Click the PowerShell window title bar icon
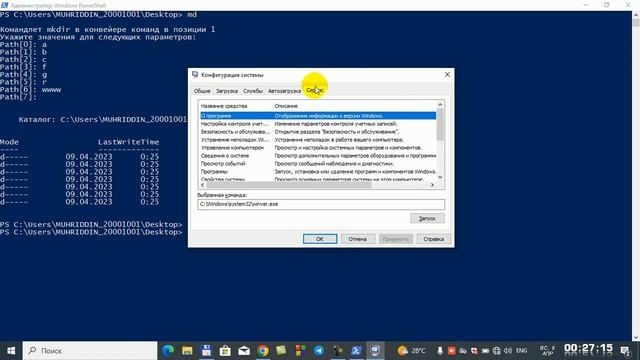The image size is (640, 360). (4, 5)
